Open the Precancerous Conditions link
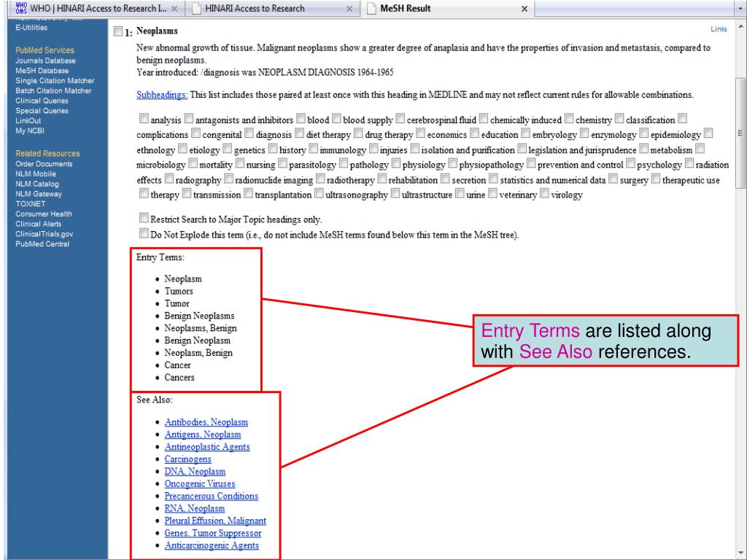Image resolution: width=747 pixels, height=560 pixels. pyautogui.click(x=211, y=496)
